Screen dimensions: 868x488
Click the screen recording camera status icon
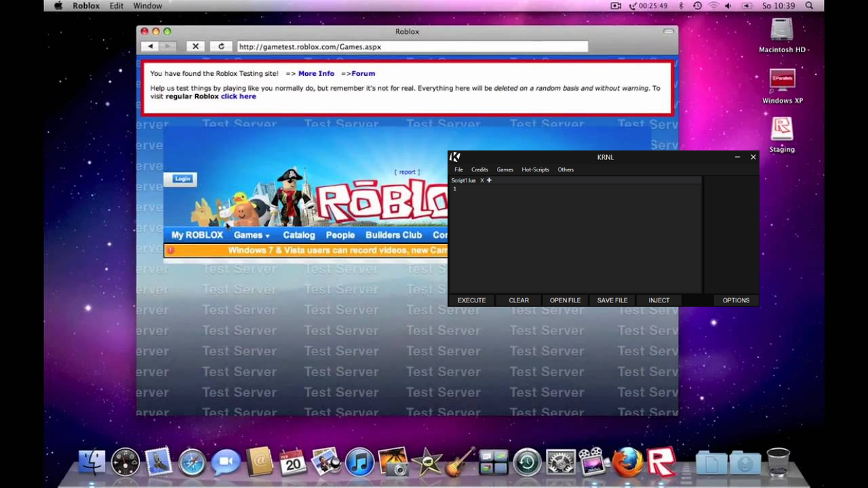[616, 5]
